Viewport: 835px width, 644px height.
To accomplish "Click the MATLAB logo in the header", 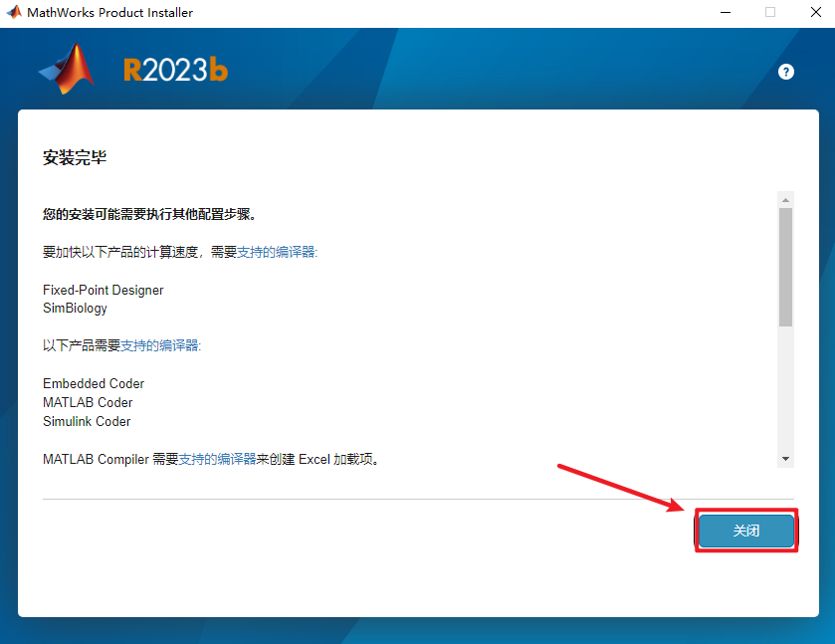I will [x=67, y=71].
